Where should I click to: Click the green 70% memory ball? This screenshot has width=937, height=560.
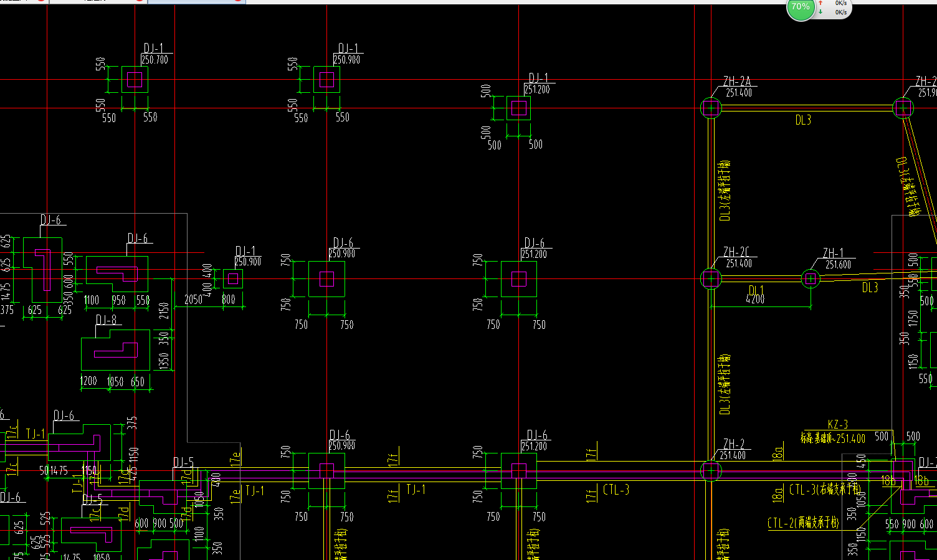coord(801,7)
